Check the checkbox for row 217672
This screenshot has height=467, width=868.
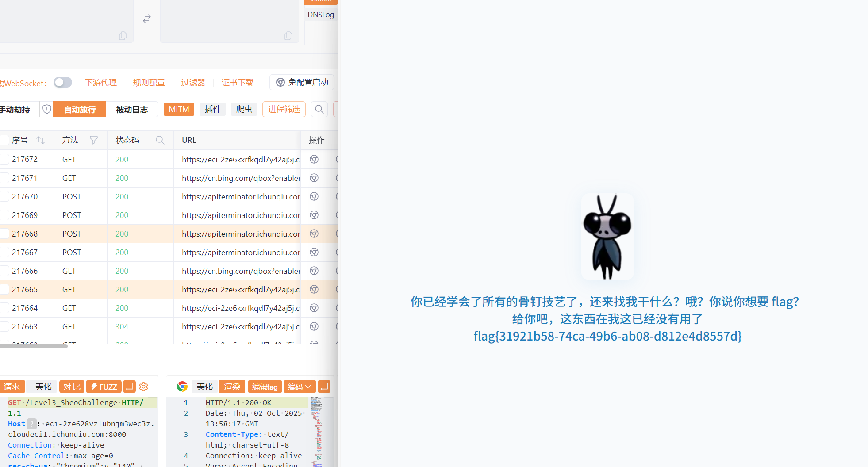[4, 159]
